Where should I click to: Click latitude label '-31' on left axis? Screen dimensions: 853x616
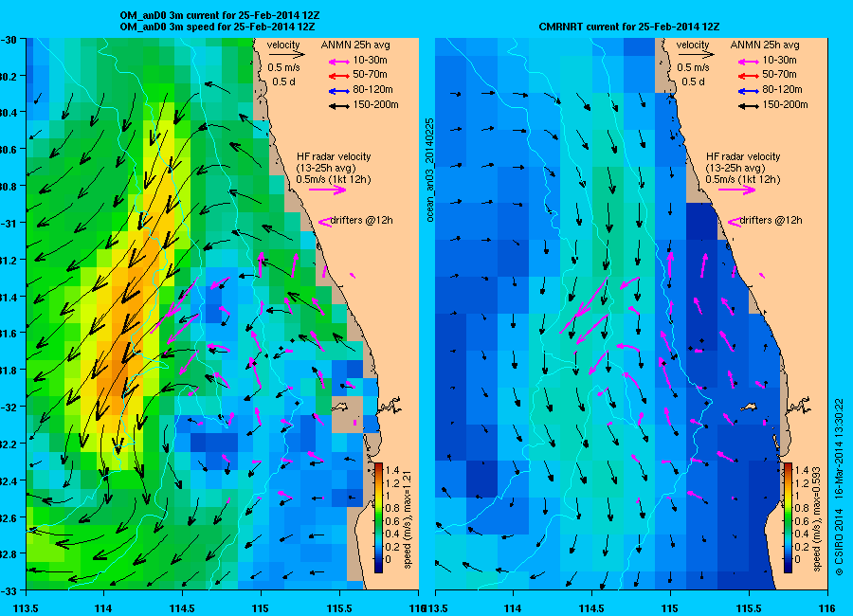pos(9,223)
